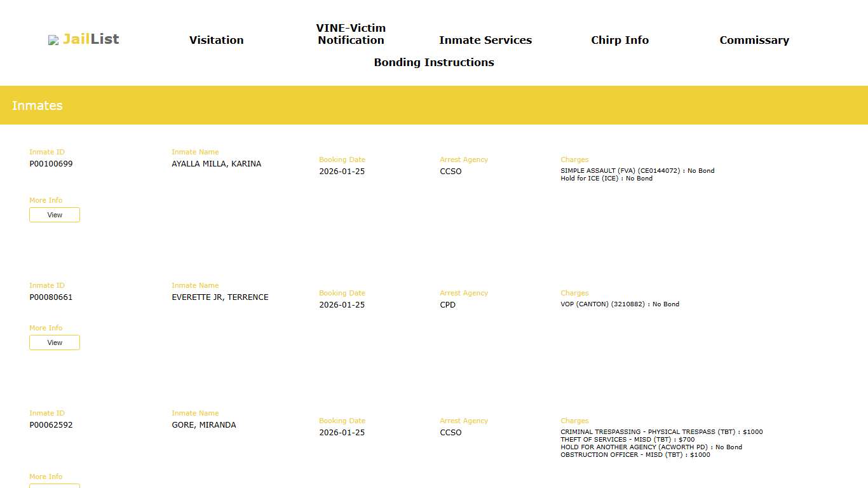
Task: Open the Visitation menu item
Action: pos(216,40)
